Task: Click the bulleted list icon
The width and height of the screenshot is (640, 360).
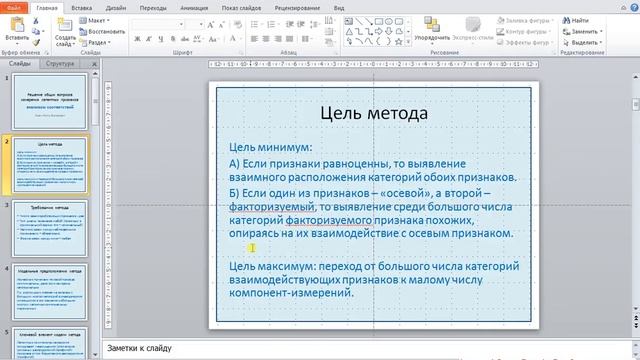Action: 255,25
